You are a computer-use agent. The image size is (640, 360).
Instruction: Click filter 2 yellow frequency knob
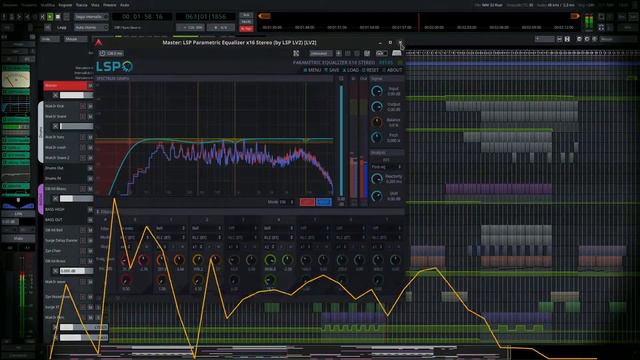198,260
